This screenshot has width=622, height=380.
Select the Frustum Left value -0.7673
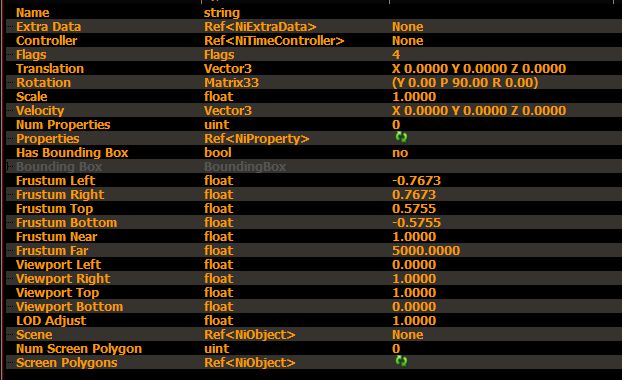point(417,180)
